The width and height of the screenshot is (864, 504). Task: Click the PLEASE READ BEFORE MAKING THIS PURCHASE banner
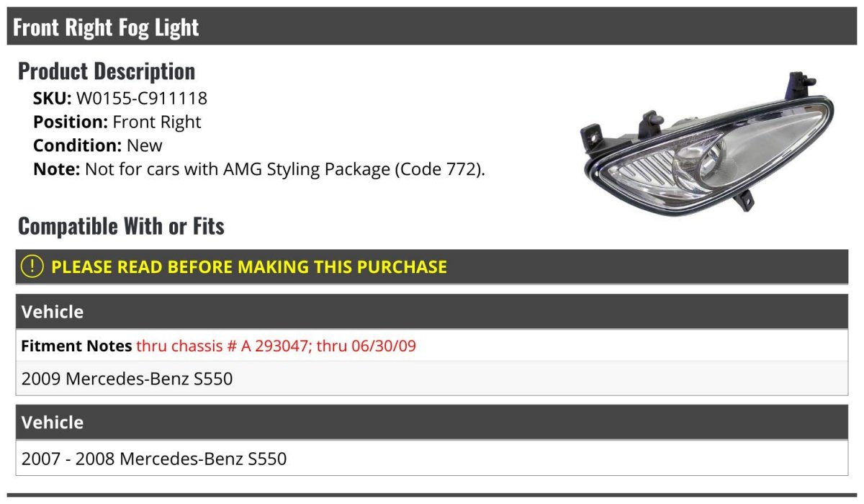[249, 266]
